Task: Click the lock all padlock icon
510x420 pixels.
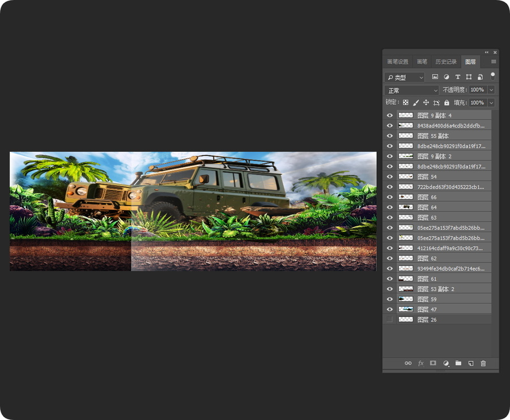Action: [x=447, y=102]
